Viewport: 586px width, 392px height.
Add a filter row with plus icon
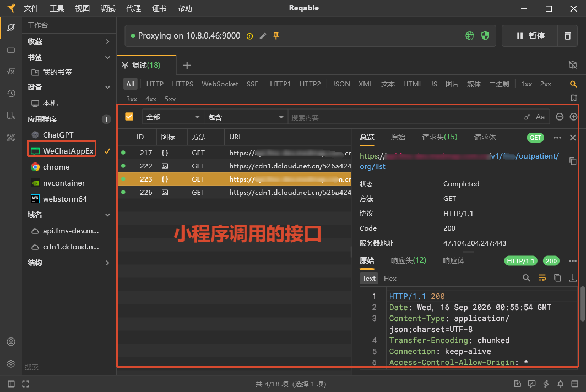click(573, 117)
